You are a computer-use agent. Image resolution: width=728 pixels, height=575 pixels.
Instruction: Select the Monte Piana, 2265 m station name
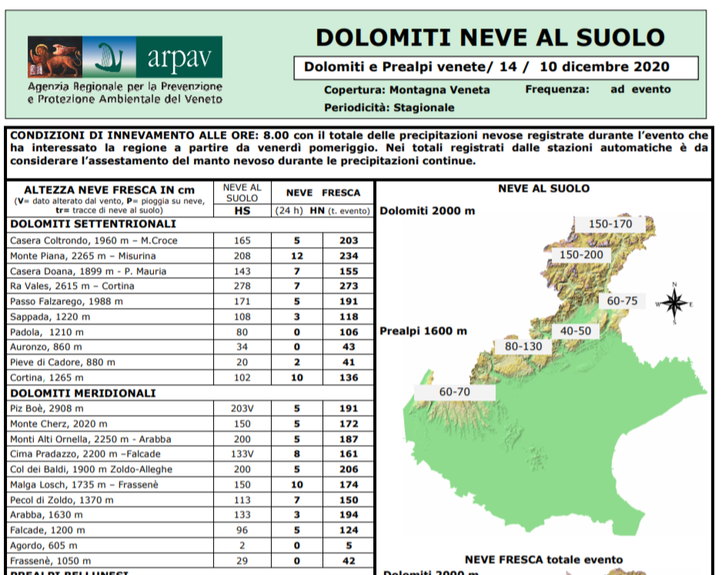pos(82,256)
